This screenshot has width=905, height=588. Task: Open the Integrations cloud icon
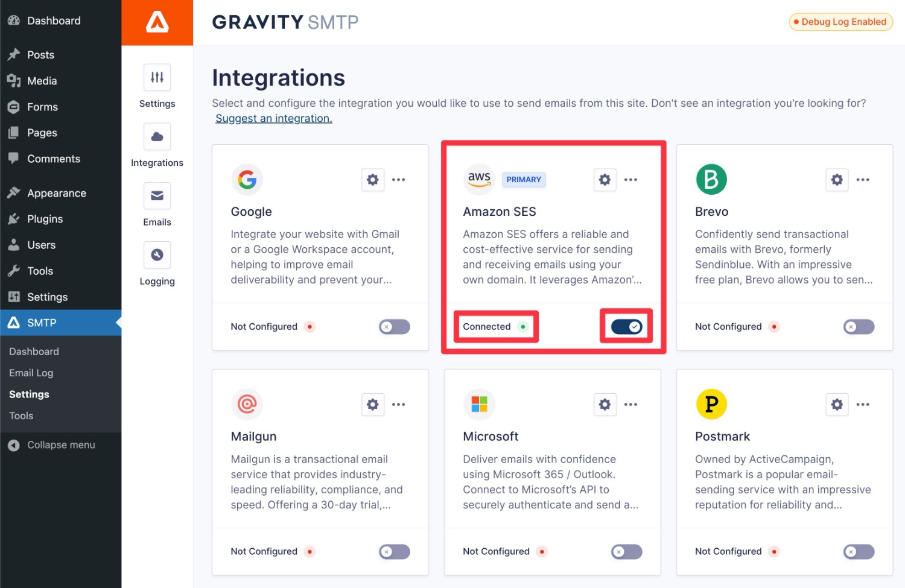[x=157, y=137]
